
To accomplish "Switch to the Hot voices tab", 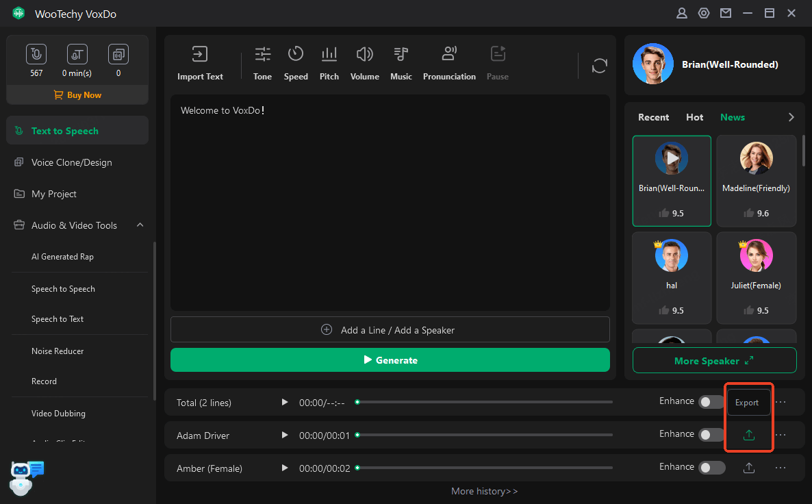I will pos(694,117).
